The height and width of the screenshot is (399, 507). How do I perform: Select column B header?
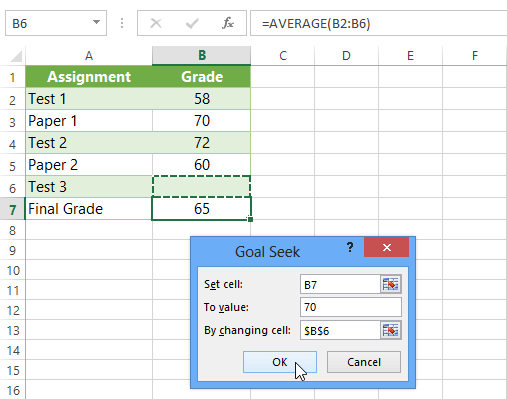[202, 56]
